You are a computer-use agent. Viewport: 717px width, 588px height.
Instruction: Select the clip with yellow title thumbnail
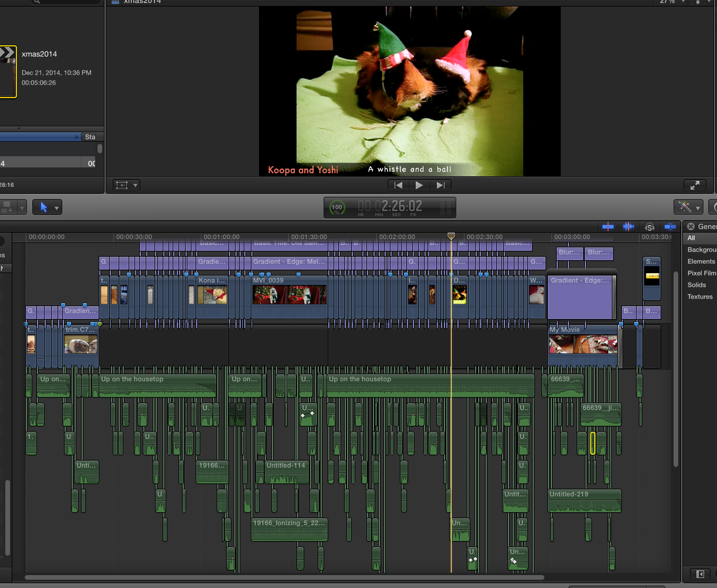coord(652,278)
